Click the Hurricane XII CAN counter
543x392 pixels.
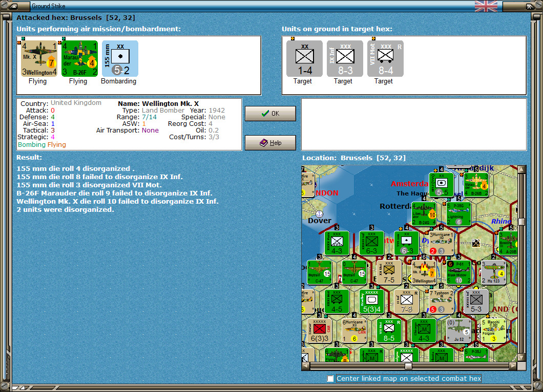pyautogui.click(x=354, y=331)
